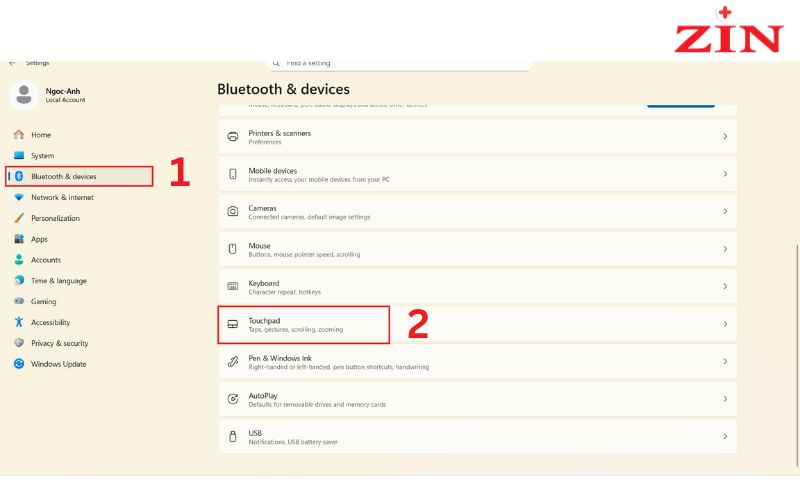Click the System monitor icon
This screenshot has height=500, width=800.
click(x=19, y=155)
